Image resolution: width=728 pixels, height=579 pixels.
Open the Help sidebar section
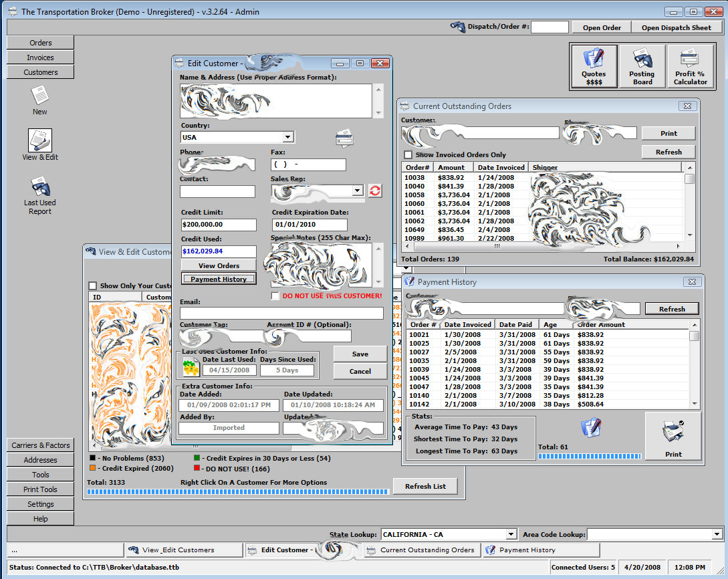pyautogui.click(x=40, y=519)
